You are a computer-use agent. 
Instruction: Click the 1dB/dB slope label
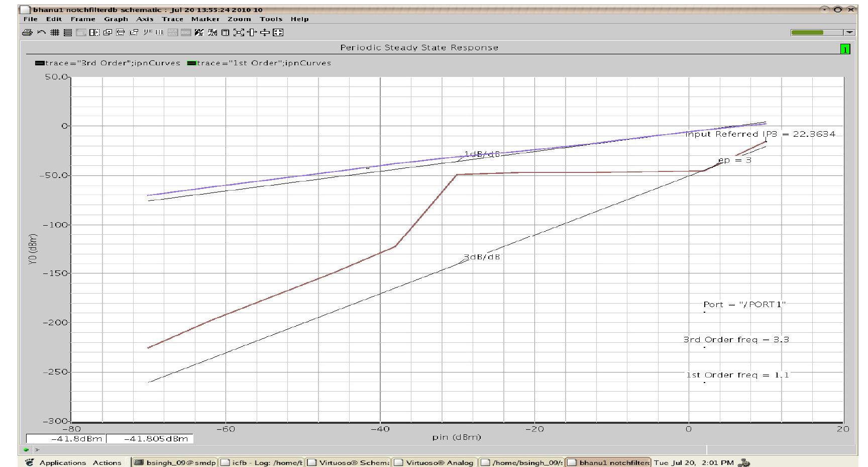click(482, 154)
